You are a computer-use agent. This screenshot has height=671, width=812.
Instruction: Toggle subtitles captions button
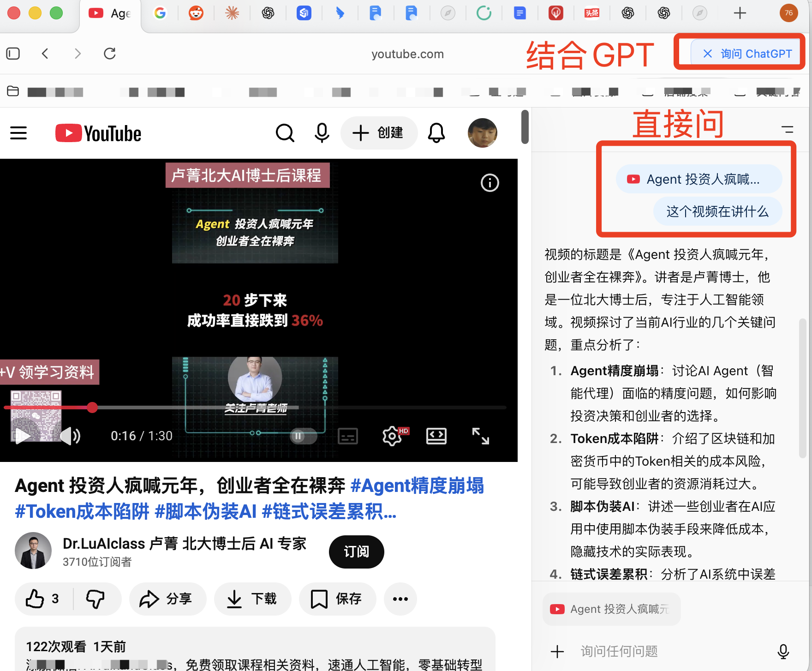tap(347, 436)
